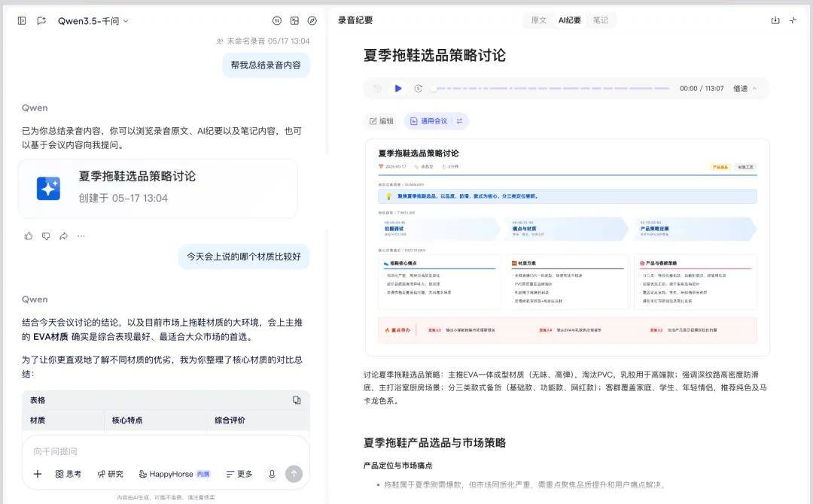Toggle the 研究 research mode

click(x=111, y=474)
